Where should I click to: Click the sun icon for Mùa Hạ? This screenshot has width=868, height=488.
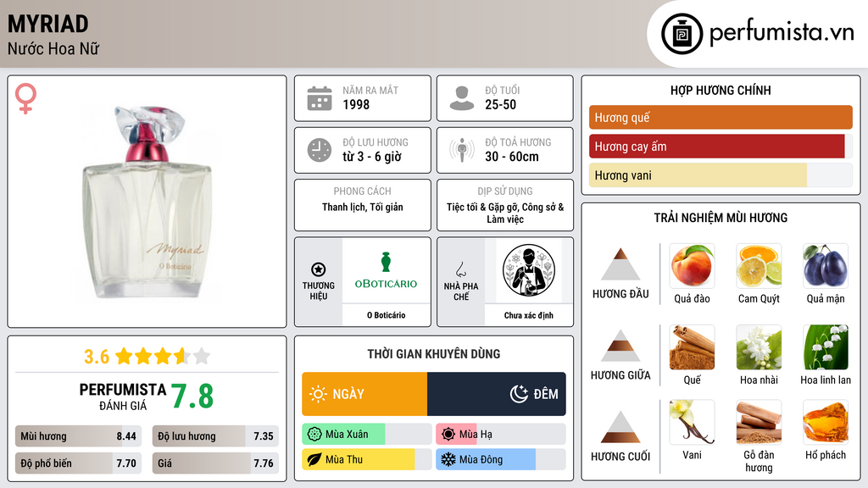448,435
